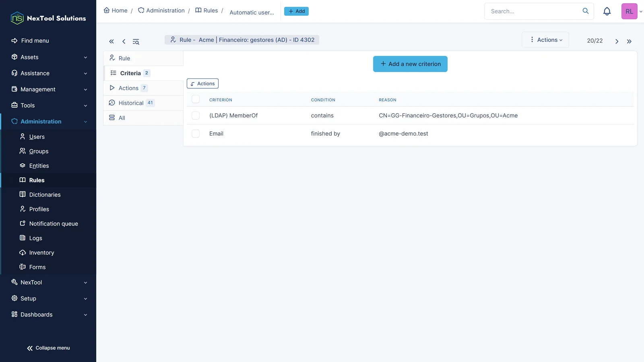Toggle the select-all criteria checkbox
The width and height of the screenshot is (644, 362).
tap(196, 99)
